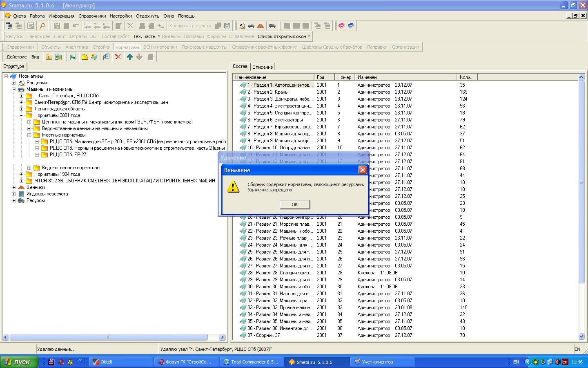The height and width of the screenshot is (368, 588).
Task: Click the copy documents icon in Нормативы toolbar
Action: click(x=106, y=57)
